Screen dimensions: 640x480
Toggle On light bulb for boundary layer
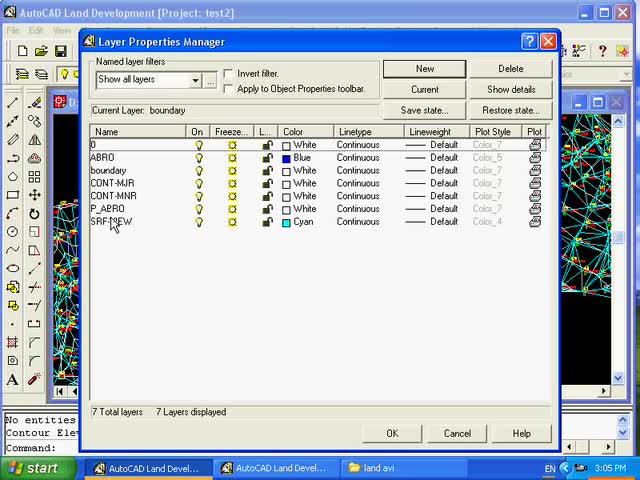pos(199,171)
